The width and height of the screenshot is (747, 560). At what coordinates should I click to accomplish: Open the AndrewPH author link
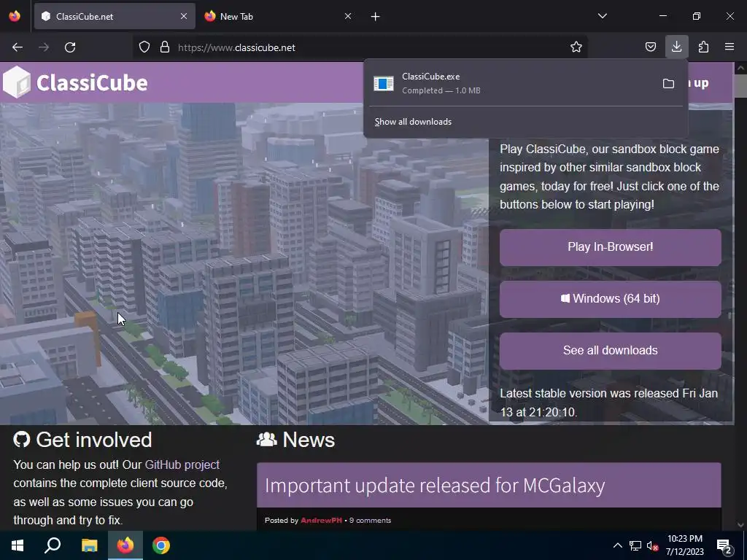[x=321, y=521]
